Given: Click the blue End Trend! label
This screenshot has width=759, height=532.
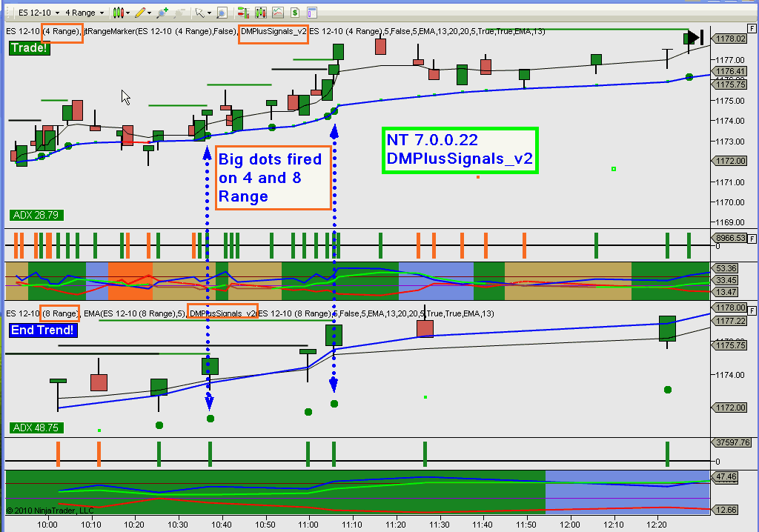Looking at the screenshot, I should tap(43, 330).
